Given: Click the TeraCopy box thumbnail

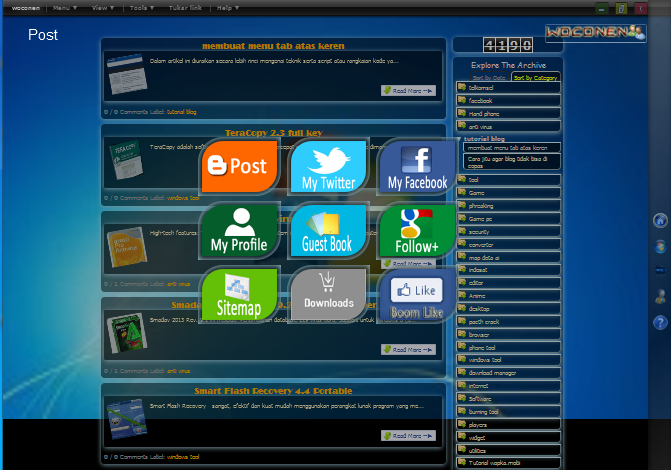Looking at the screenshot, I should coord(127,160).
